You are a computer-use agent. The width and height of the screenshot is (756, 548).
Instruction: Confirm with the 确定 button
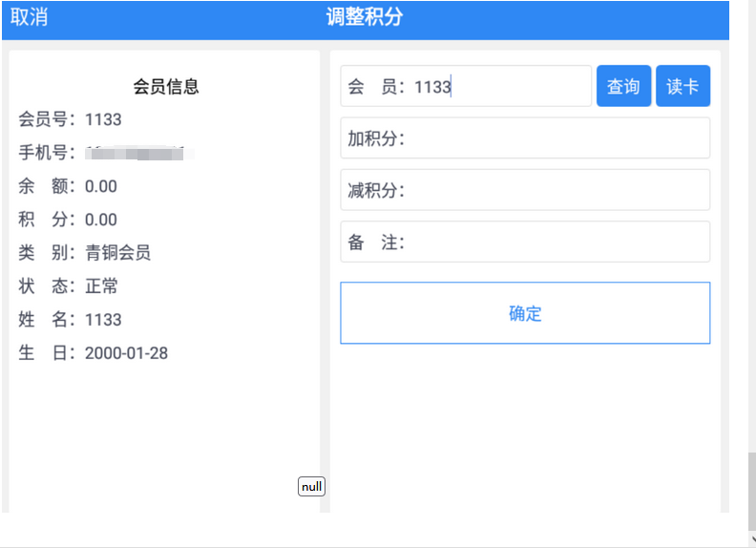(525, 313)
